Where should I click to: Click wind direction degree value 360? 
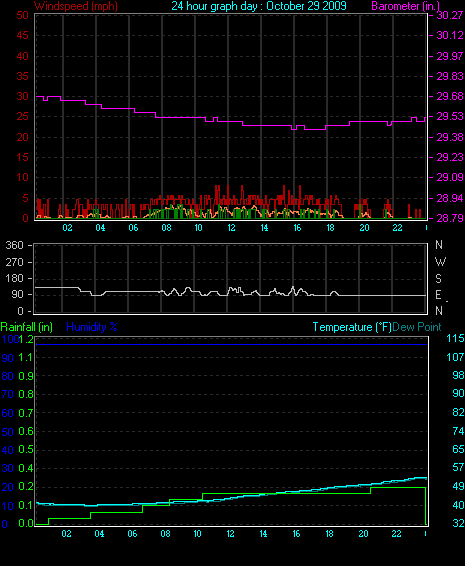pos(14,245)
